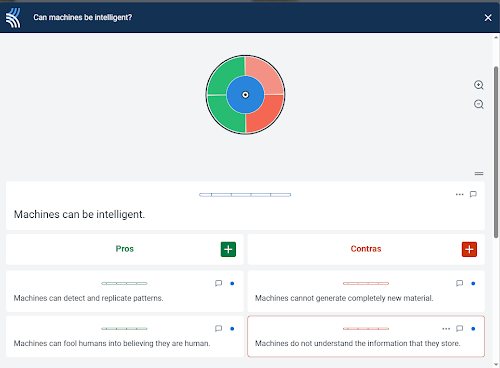Viewport: 500px width, 368px height.
Task: Open the claim 'Machines do not understand the information that they store.'
Action: 358,343
